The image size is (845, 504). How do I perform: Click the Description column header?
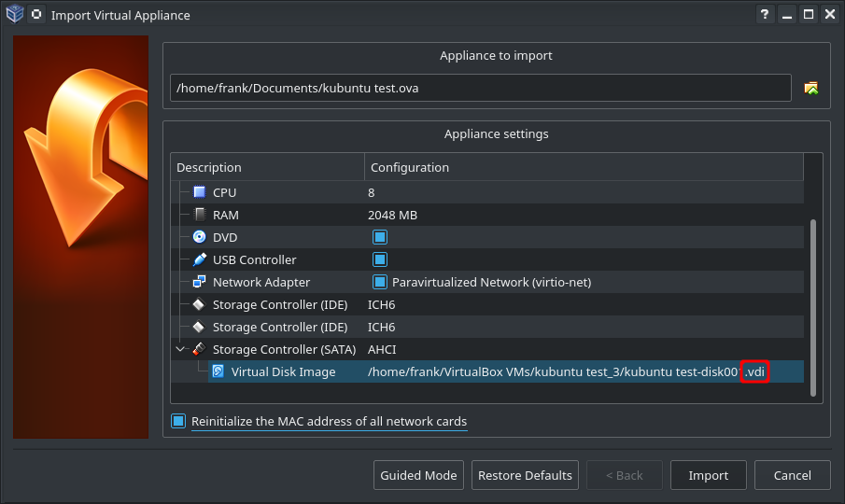268,167
